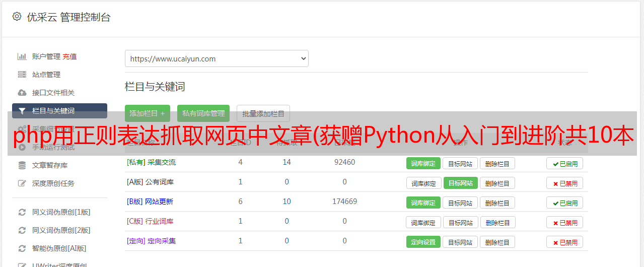Open the site URL dropdown showing ucaiyun.com
Image resolution: width=644 pixels, height=267 pixels.
click(x=217, y=58)
